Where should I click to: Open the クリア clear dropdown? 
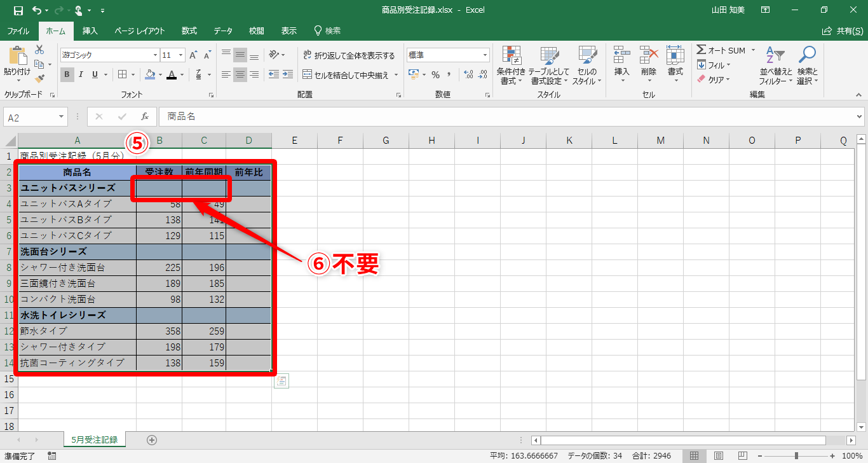click(x=714, y=79)
